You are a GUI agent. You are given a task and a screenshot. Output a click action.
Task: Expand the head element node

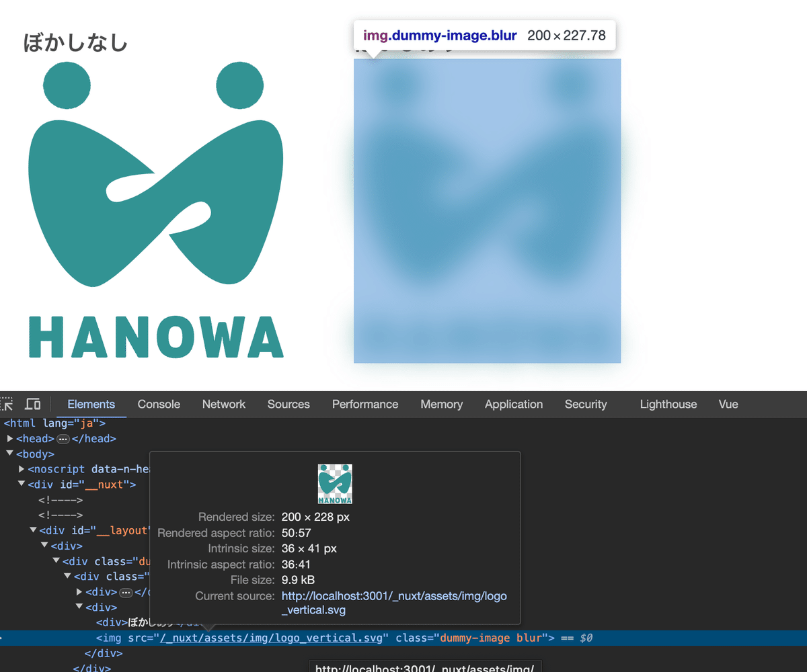(x=10, y=439)
